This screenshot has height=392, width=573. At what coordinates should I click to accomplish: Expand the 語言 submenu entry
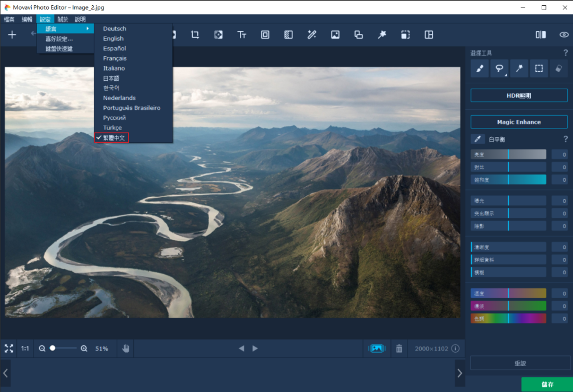pyautogui.click(x=65, y=29)
